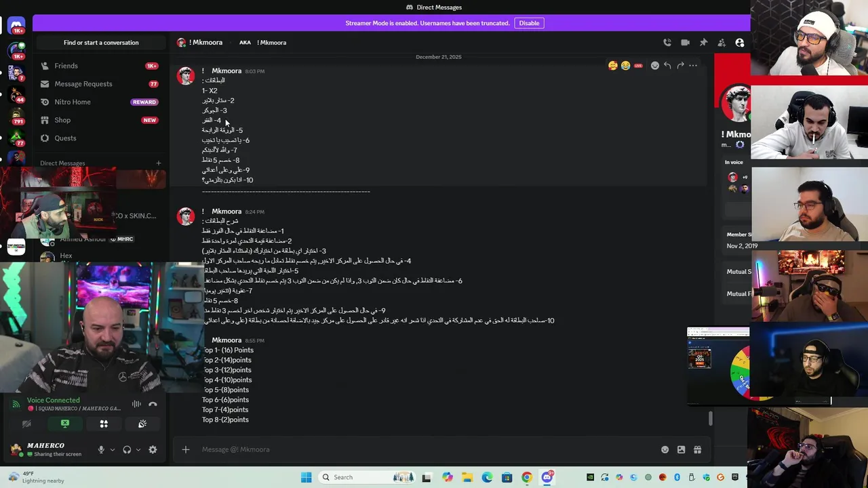Start a voice call with Mkmoora

pos(667,43)
